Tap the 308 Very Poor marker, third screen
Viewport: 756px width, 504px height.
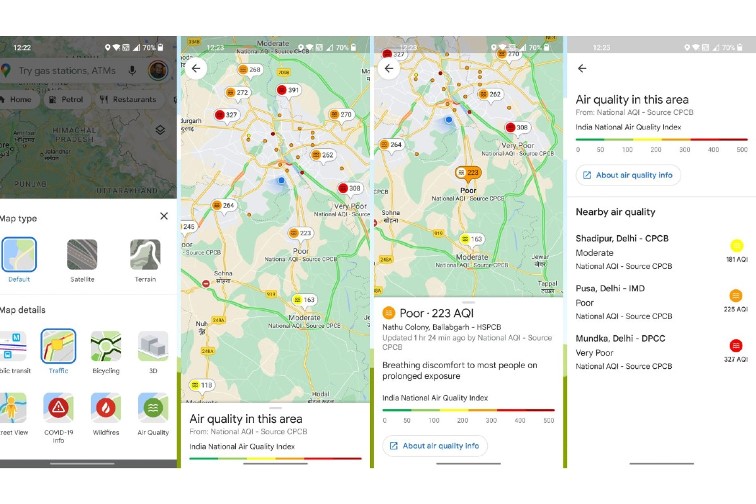point(517,127)
